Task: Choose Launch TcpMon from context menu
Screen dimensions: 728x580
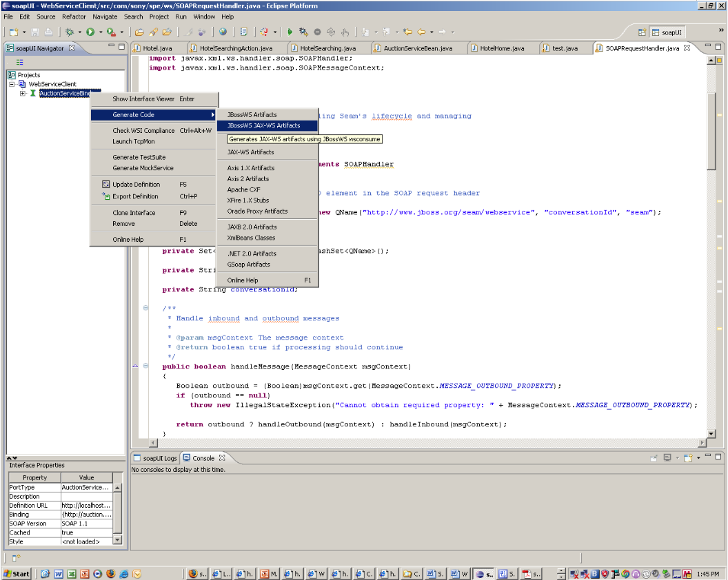Action: (x=154, y=141)
